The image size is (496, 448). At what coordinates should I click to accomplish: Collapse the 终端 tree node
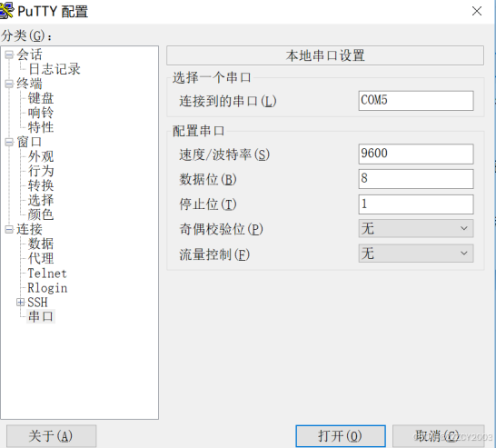pyautogui.click(x=9, y=84)
